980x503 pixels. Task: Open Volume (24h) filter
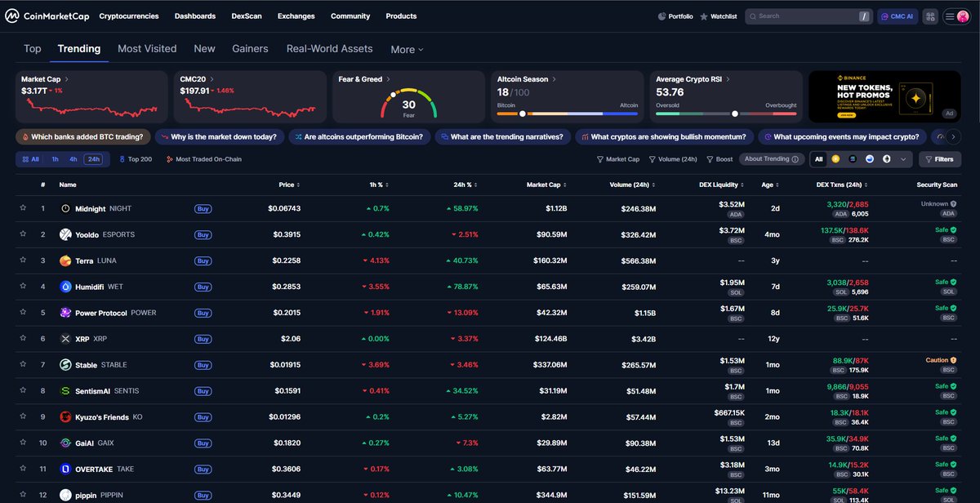coord(673,159)
